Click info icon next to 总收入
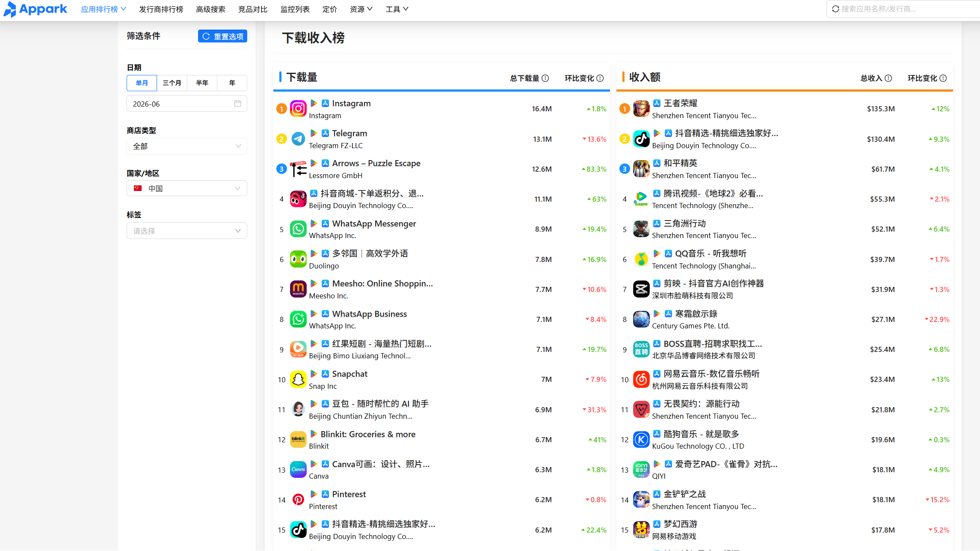Screen dimensions: 980x551 click(888, 78)
